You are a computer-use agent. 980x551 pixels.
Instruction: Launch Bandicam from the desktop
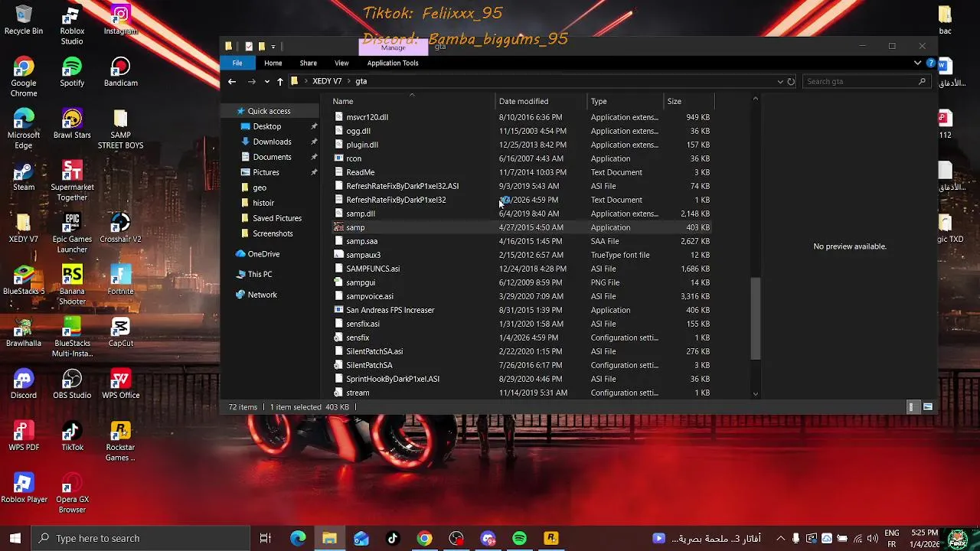[120, 72]
